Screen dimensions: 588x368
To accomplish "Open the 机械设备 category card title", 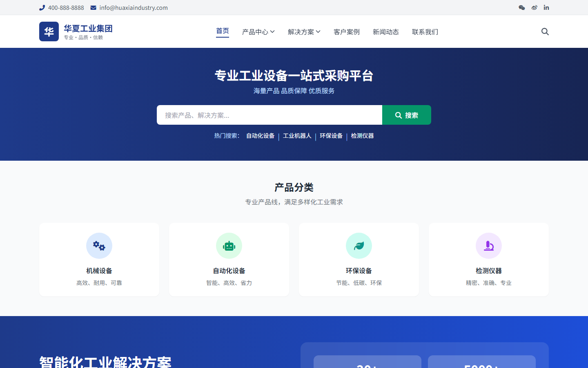I will pyautogui.click(x=99, y=271).
